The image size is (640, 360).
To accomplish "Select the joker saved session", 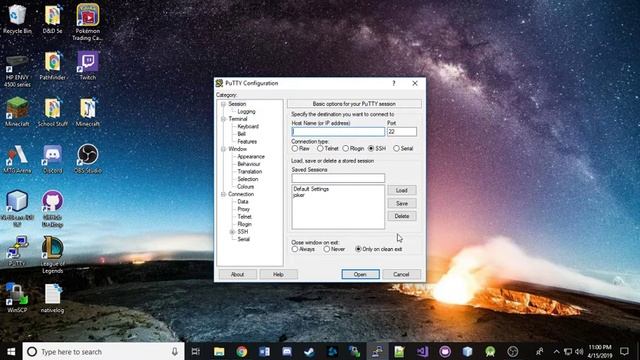I will tap(299, 195).
